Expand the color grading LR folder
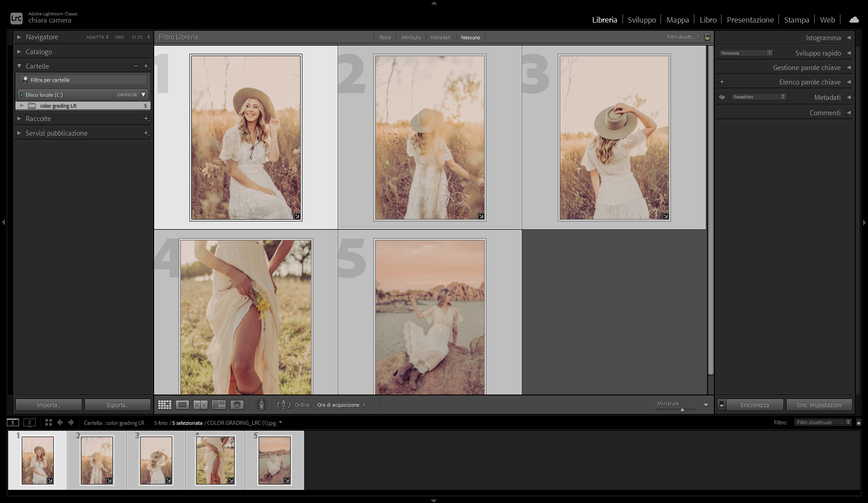 click(x=22, y=106)
